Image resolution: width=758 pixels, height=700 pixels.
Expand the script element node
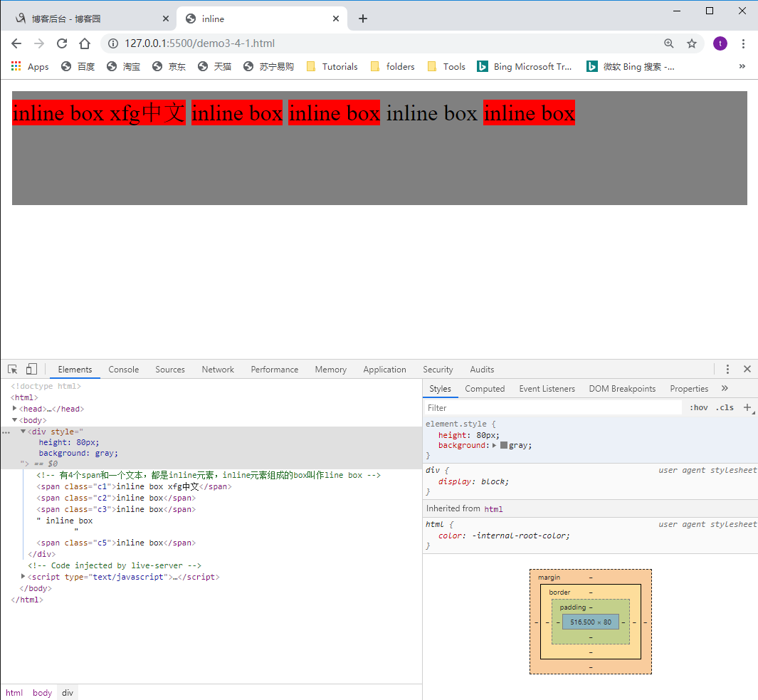click(23, 577)
